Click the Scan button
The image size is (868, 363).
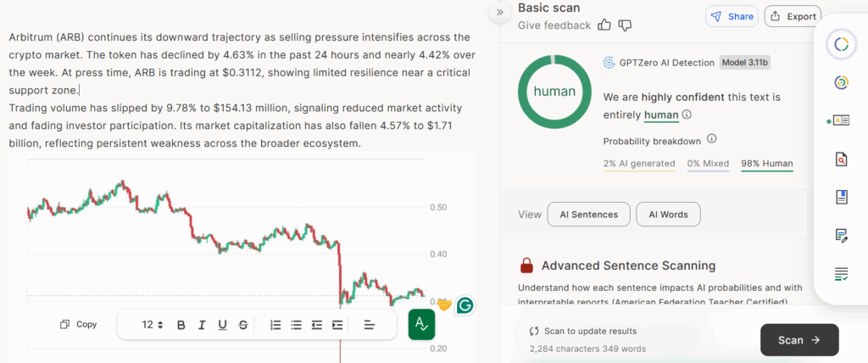click(798, 340)
